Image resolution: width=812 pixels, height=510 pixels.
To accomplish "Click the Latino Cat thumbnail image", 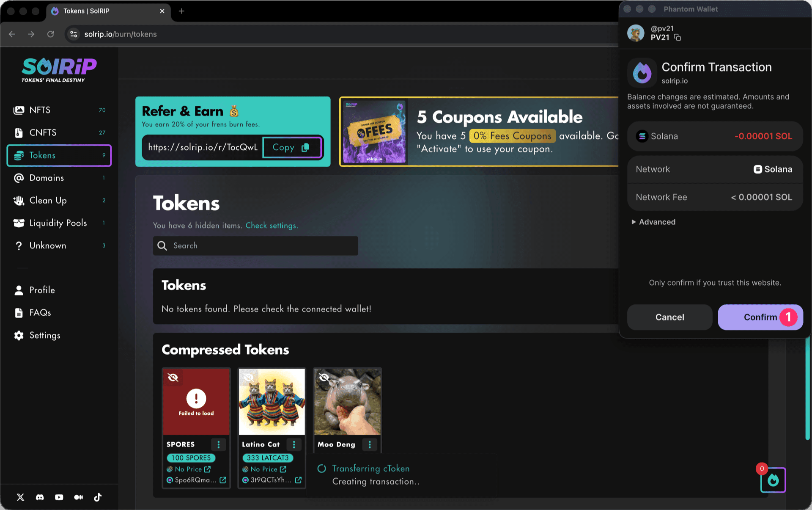I will 272,402.
